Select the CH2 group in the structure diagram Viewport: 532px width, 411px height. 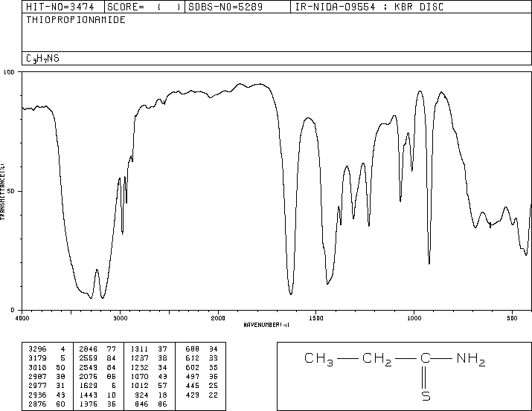tap(377, 359)
